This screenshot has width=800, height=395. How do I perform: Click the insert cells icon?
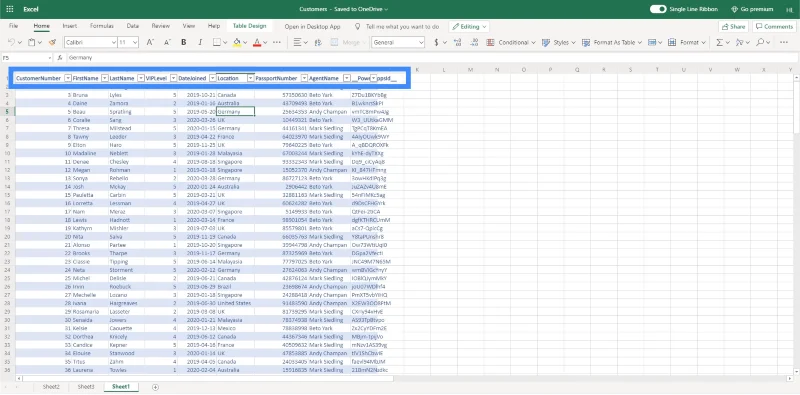pyautogui.click(x=652, y=42)
